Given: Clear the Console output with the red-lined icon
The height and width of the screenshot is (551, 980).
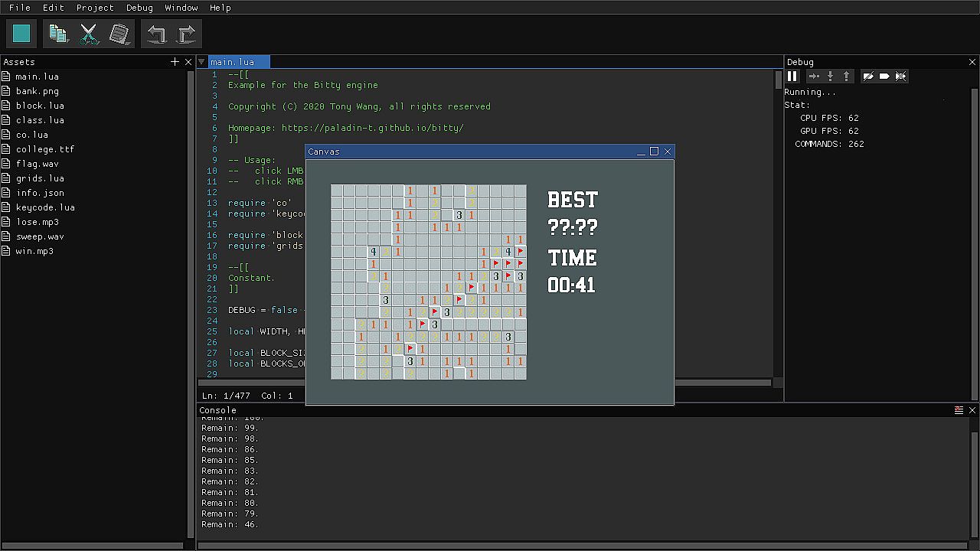Looking at the screenshot, I should tap(959, 410).
